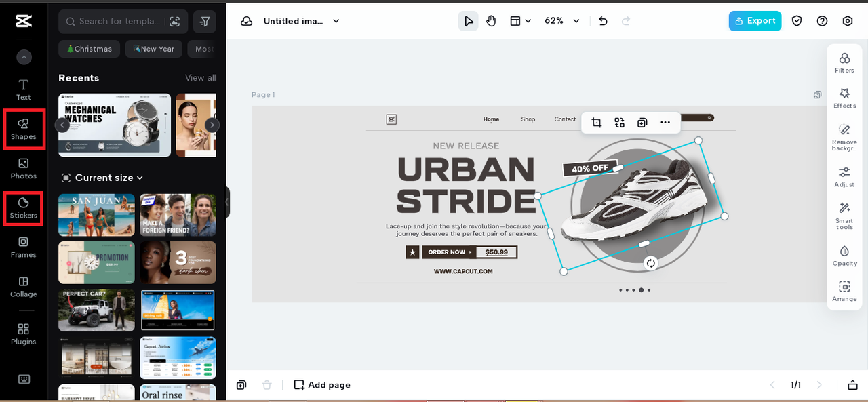This screenshot has width=868, height=402.
Task: Click the CapCut logo icon
Action: [24, 21]
